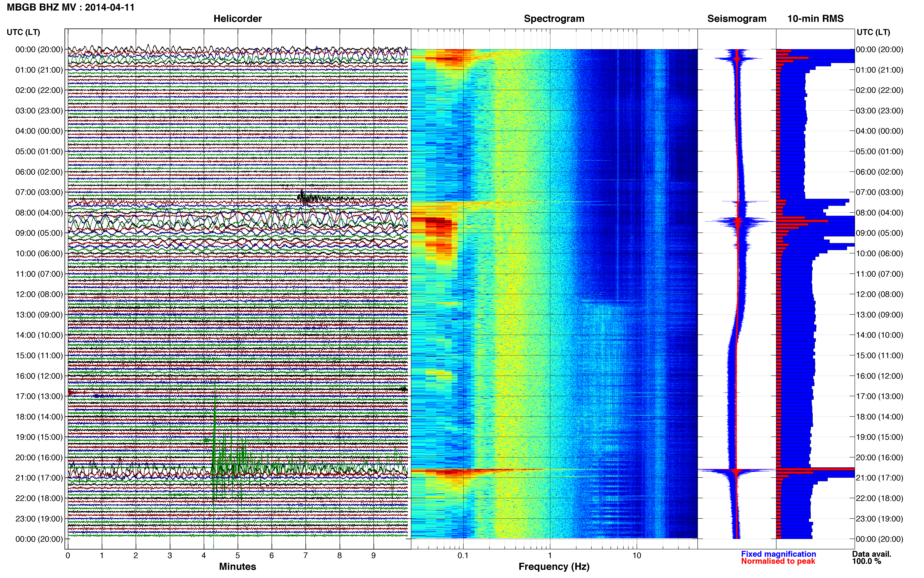The height and width of the screenshot is (578, 924).
Task: Click the left 14:00 (10:00) time label
Action: click(39, 335)
